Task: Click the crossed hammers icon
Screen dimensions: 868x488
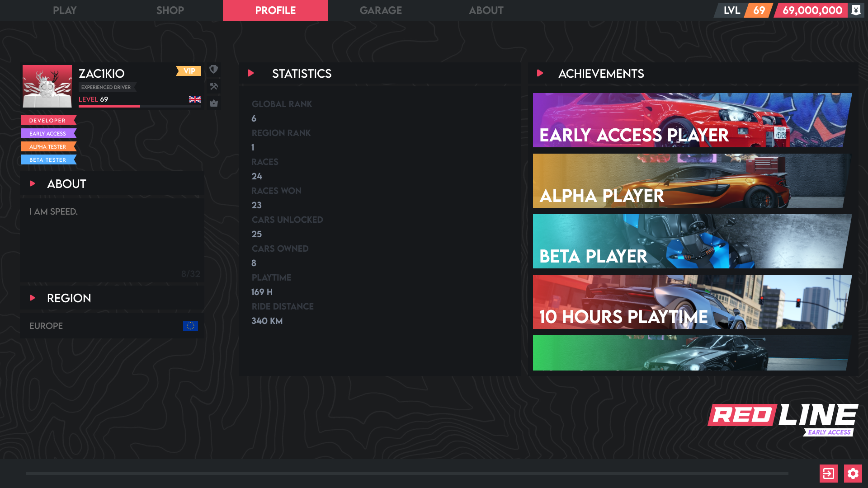Action: pos(214,86)
